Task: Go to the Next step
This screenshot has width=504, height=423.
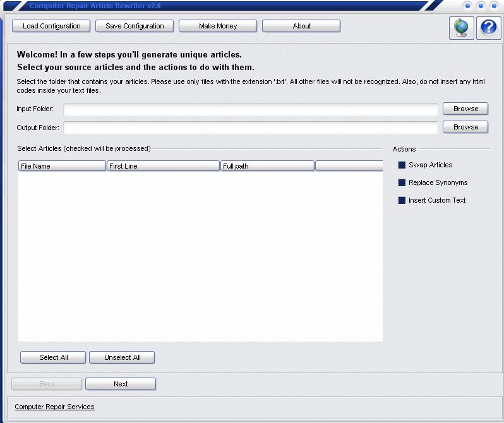Action: coord(121,384)
